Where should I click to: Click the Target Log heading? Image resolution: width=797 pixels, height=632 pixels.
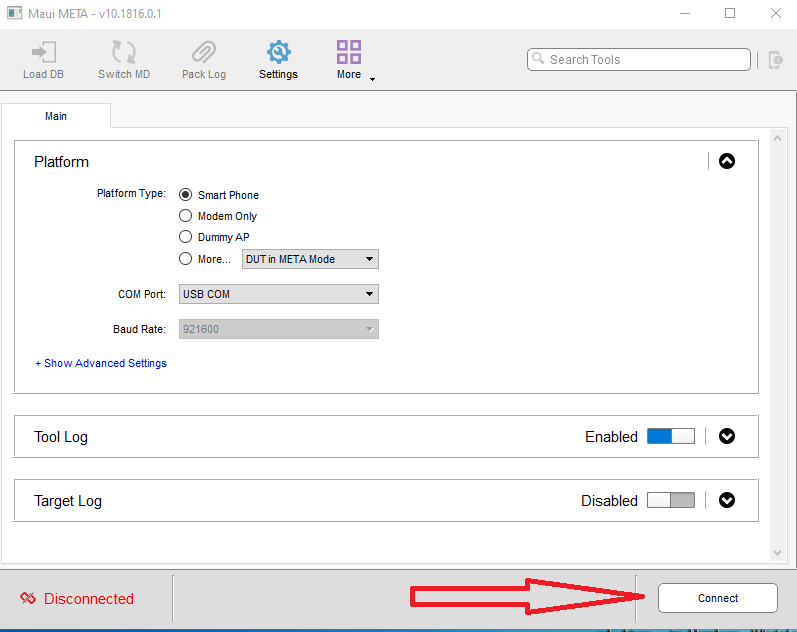[68, 501]
